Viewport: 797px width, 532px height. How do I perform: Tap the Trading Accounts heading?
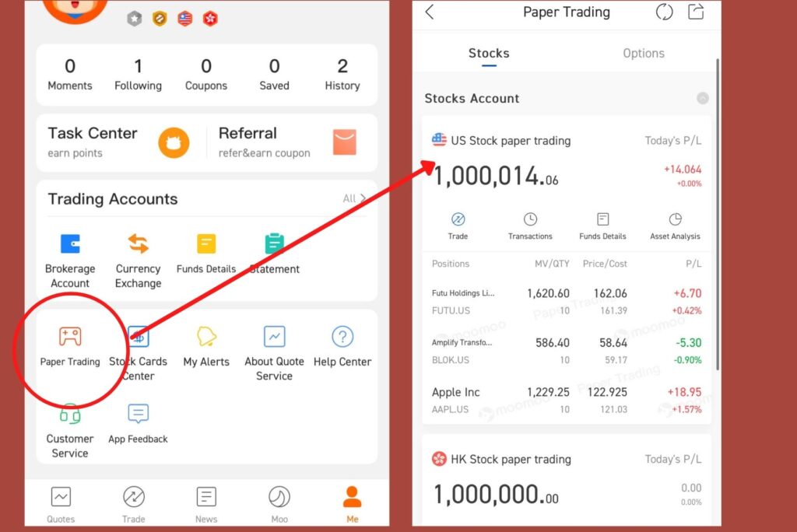[x=113, y=198]
